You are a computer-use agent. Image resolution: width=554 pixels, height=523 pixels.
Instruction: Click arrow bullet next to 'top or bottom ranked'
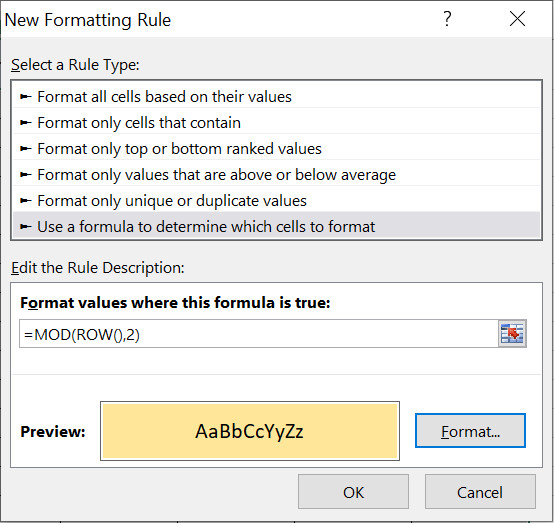tap(25, 148)
